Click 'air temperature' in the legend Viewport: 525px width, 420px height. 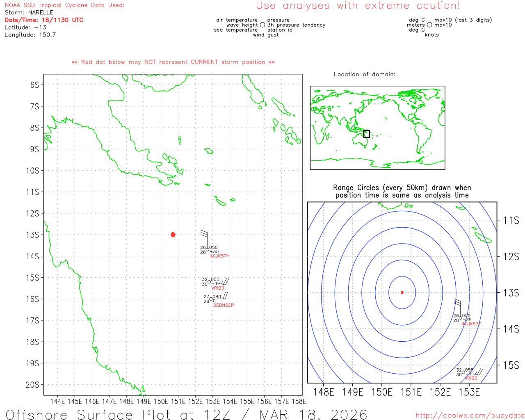tap(237, 20)
